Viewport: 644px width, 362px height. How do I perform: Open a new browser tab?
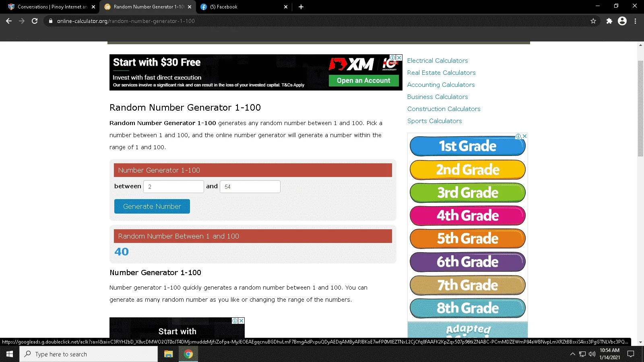[x=301, y=7]
